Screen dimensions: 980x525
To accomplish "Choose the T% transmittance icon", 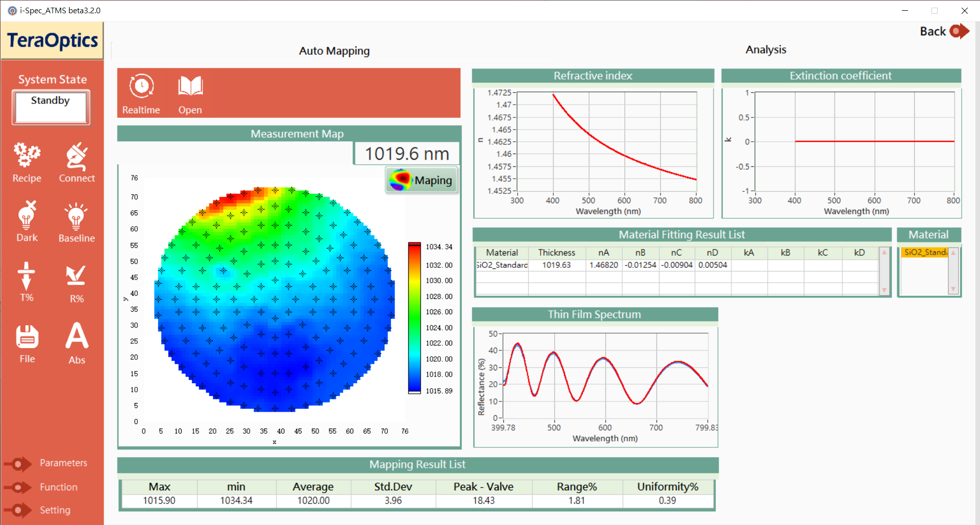I will tap(27, 276).
